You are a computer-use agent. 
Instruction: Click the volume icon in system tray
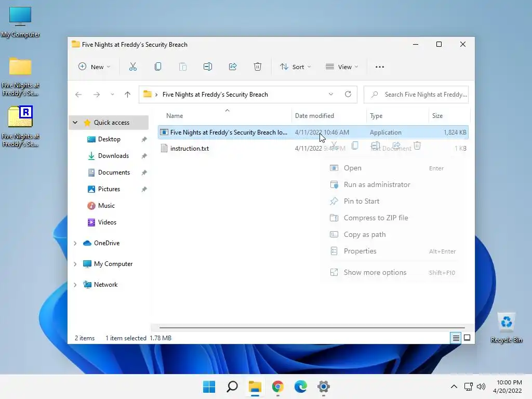[481, 387]
